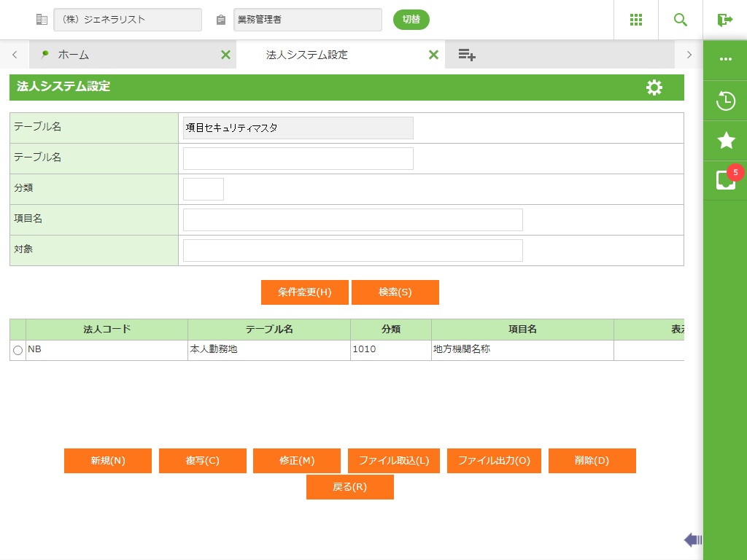Click the settings gear in header
This screenshot has height=560, width=747.
coord(654,87)
